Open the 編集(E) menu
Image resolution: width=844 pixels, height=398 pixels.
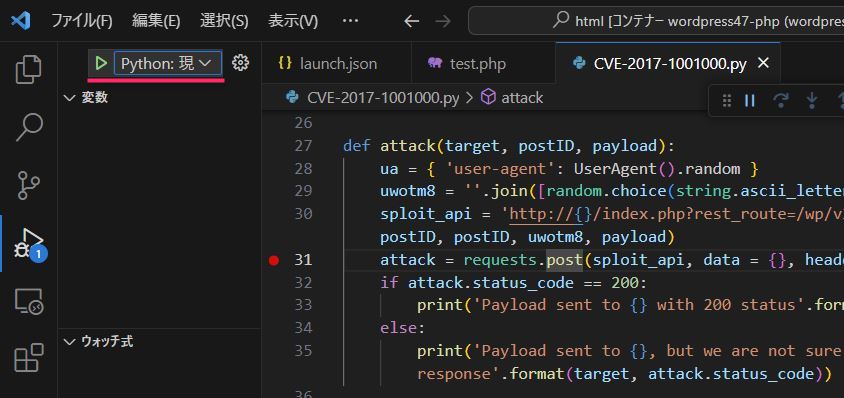pos(156,21)
